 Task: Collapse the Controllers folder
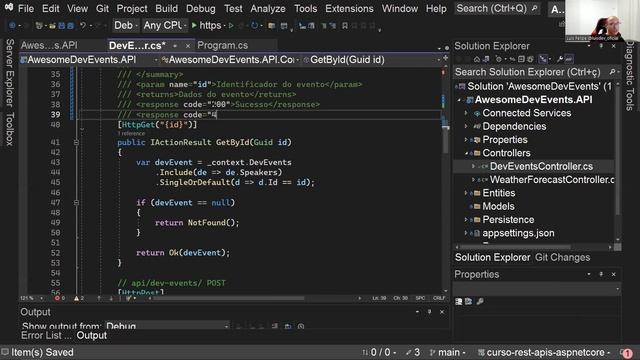pyautogui.click(x=466, y=153)
